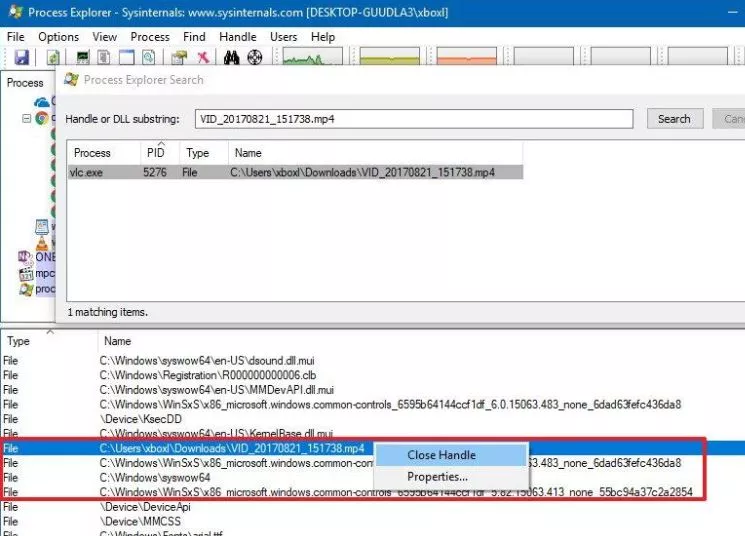This screenshot has height=536, width=745.
Task: Select the VID_20170821_151738.mp4 handle row
Action: point(372,448)
